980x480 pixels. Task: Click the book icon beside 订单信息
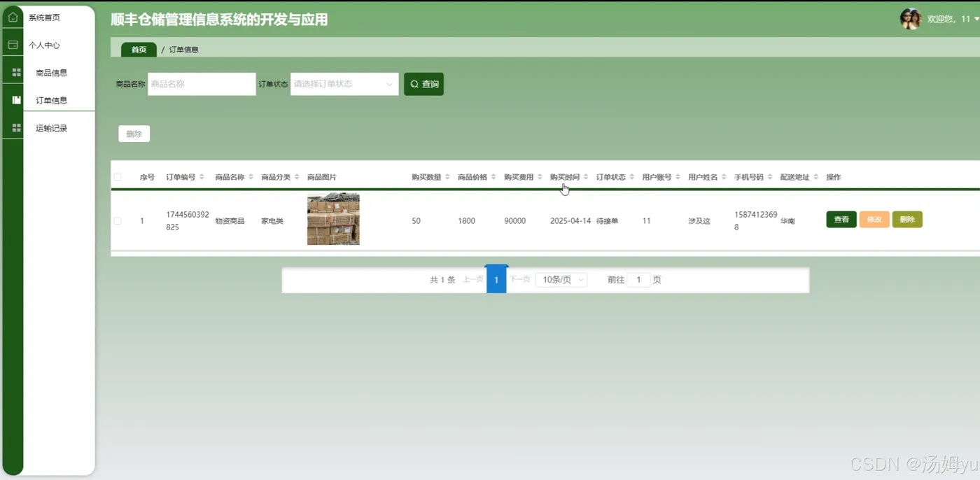click(x=16, y=100)
